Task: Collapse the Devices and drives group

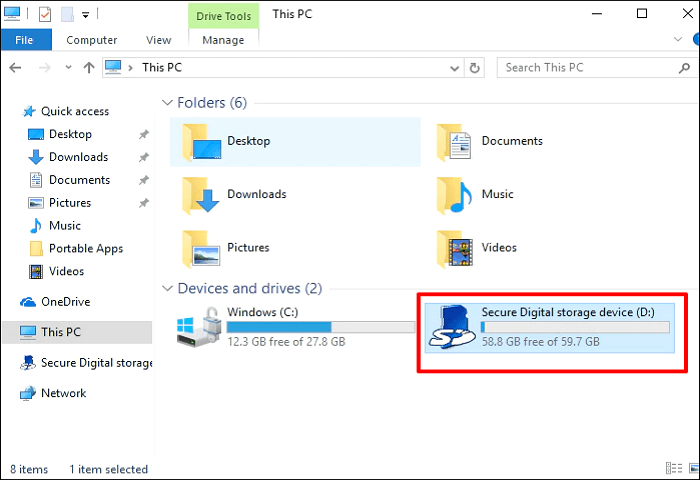Action: pos(167,289)
